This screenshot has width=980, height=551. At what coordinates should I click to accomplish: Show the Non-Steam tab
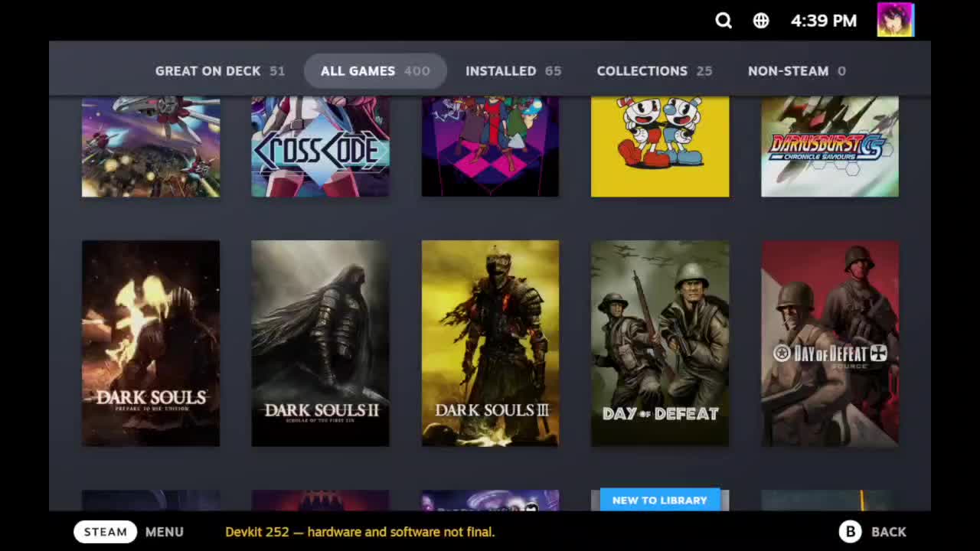point(796,71)
